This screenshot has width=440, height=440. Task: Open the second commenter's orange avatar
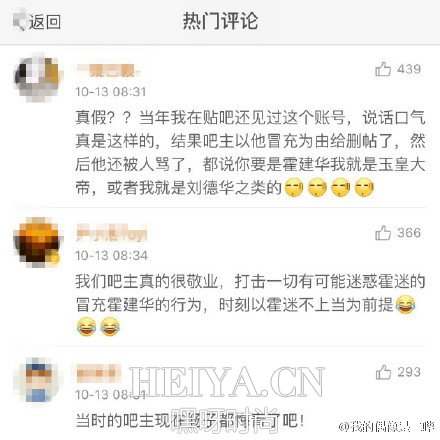pos(38,242)
